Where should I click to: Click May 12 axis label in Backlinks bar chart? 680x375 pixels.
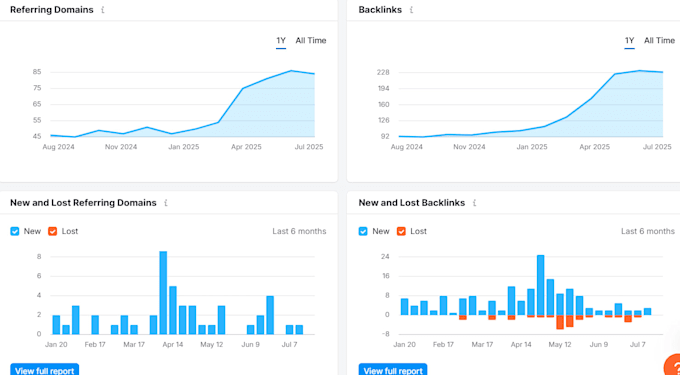click(x=560, y=345)
